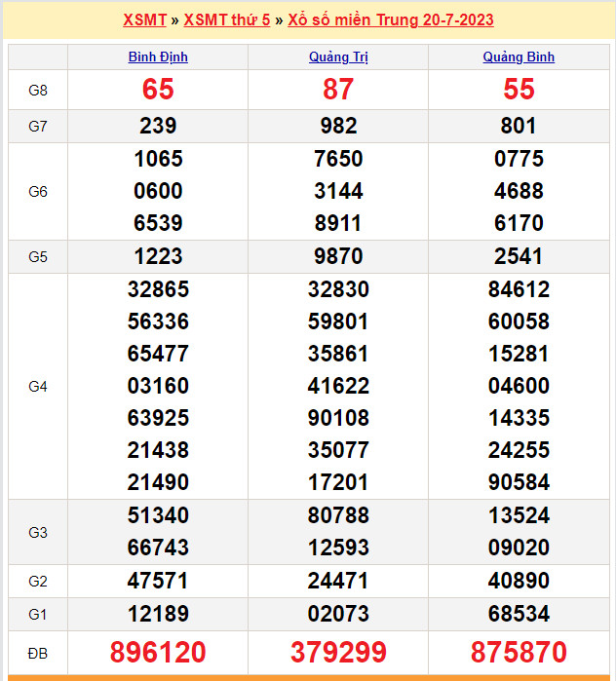Click G1 result 02073
The height and width of the screenshot is (681, 616).
(338, 614)
